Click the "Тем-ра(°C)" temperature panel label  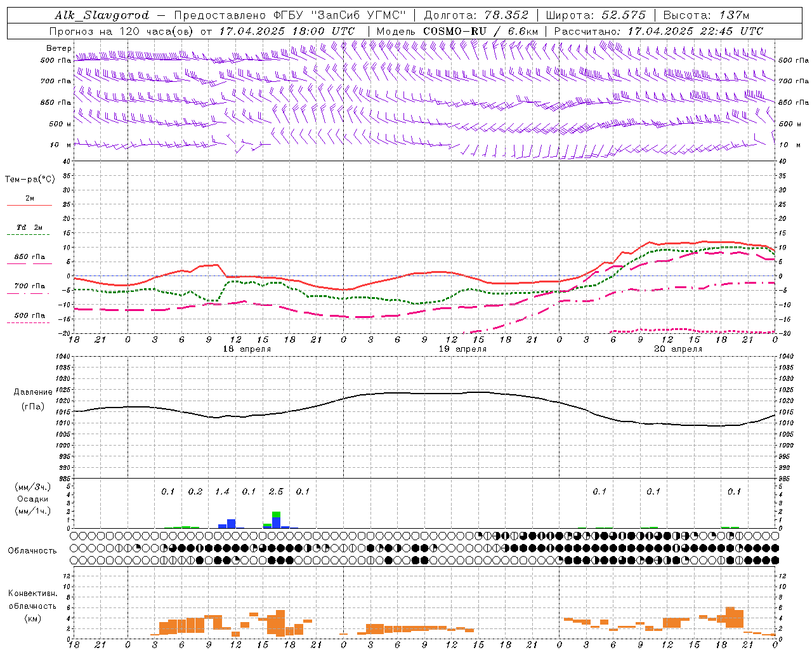pyautogui.click(x=30, y=180)
